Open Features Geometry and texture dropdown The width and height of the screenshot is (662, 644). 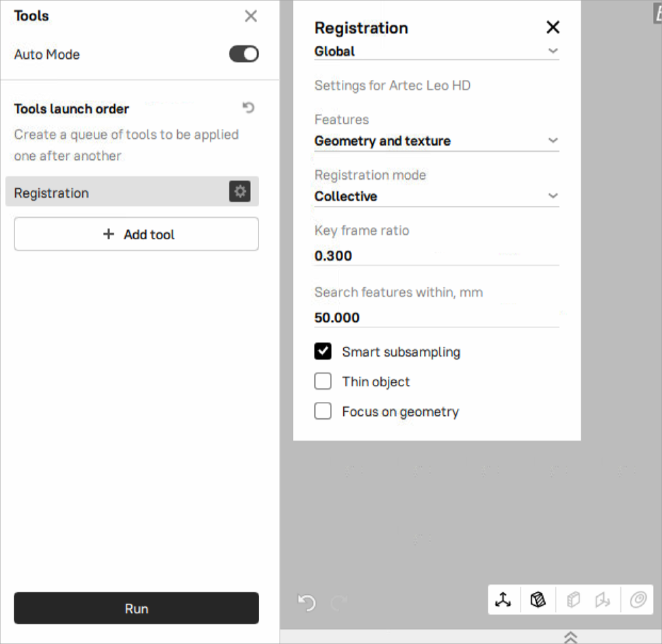click(x=436, y=141)
